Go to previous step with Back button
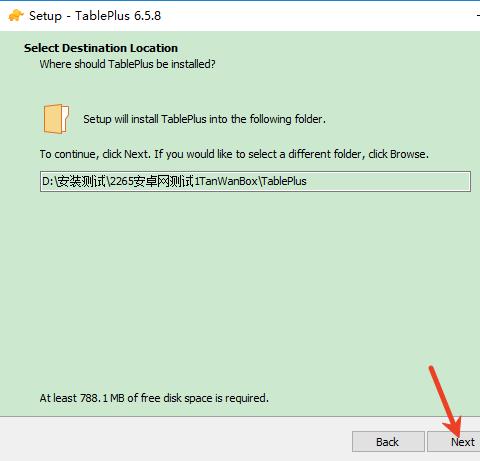Screen dimensions: 480x461 coord(388,442)
